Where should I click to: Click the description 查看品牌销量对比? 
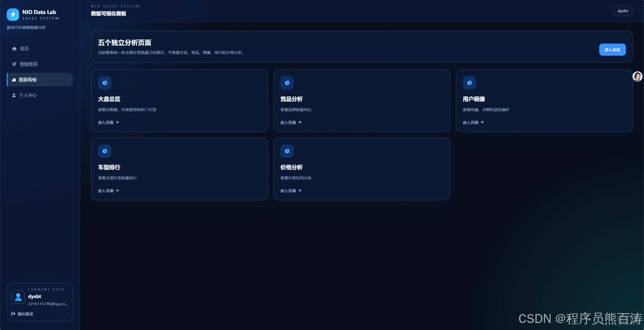[x=296, y=110]
